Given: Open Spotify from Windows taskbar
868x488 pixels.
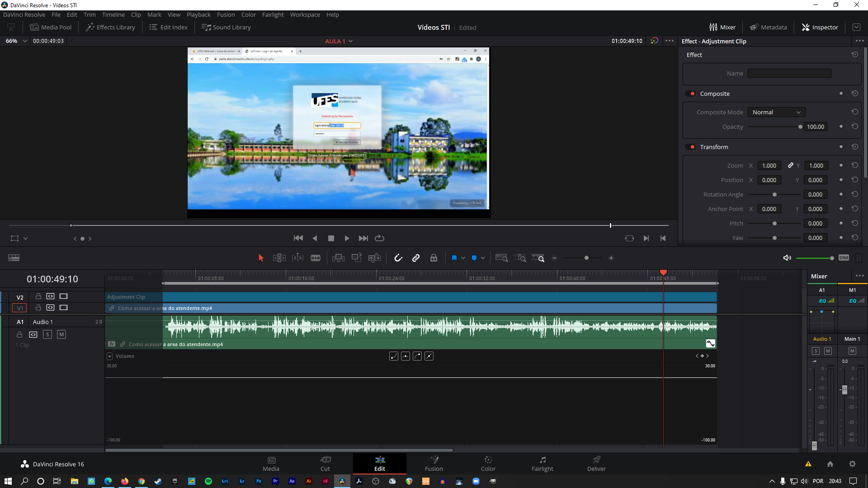Looking at the screenshot, I should (x=208, y=481).
